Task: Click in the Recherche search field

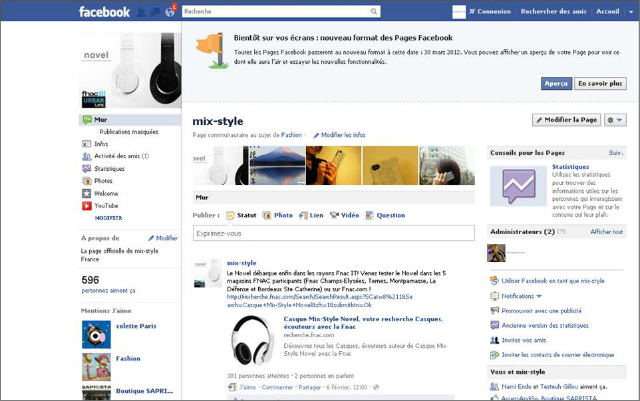Action: [276, 11]
